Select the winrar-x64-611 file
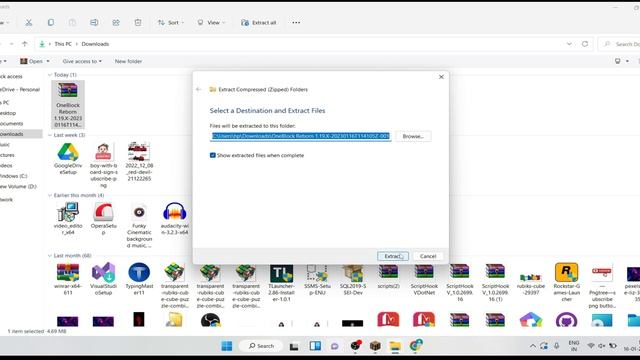640x360 pixels. (68, 279)
